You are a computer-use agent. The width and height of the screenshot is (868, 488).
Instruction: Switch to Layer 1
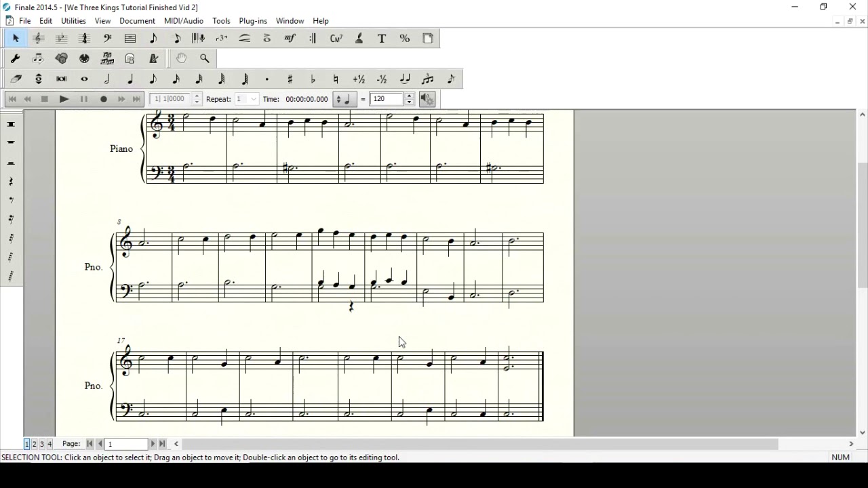[27, 444]
